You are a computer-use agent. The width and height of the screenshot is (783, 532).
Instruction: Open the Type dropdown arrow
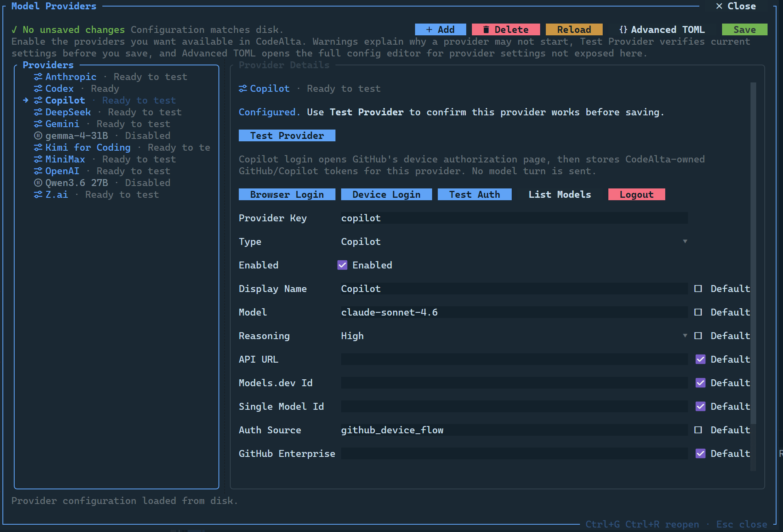(x=685, y=242)
